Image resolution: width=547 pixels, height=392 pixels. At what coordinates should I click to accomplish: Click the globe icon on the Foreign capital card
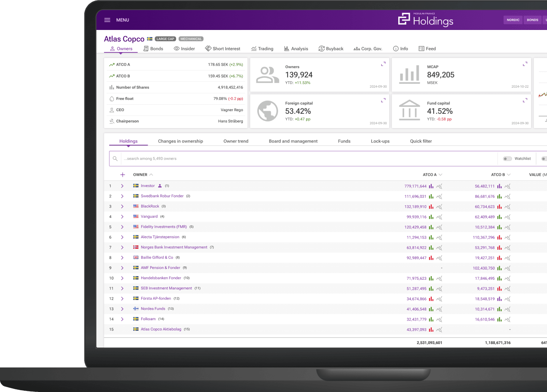[267, 111]
